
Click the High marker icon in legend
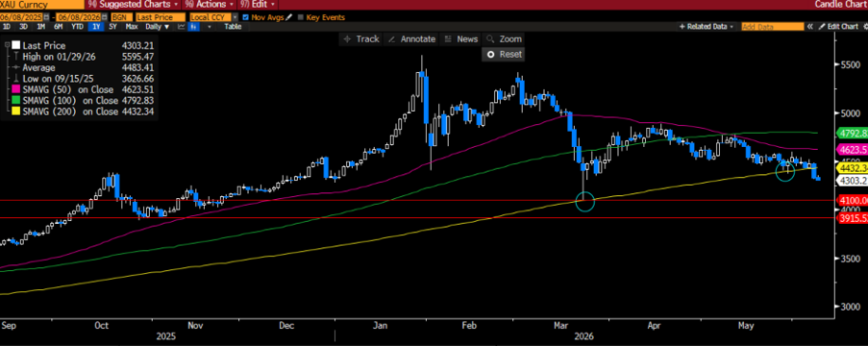(17, 57)
